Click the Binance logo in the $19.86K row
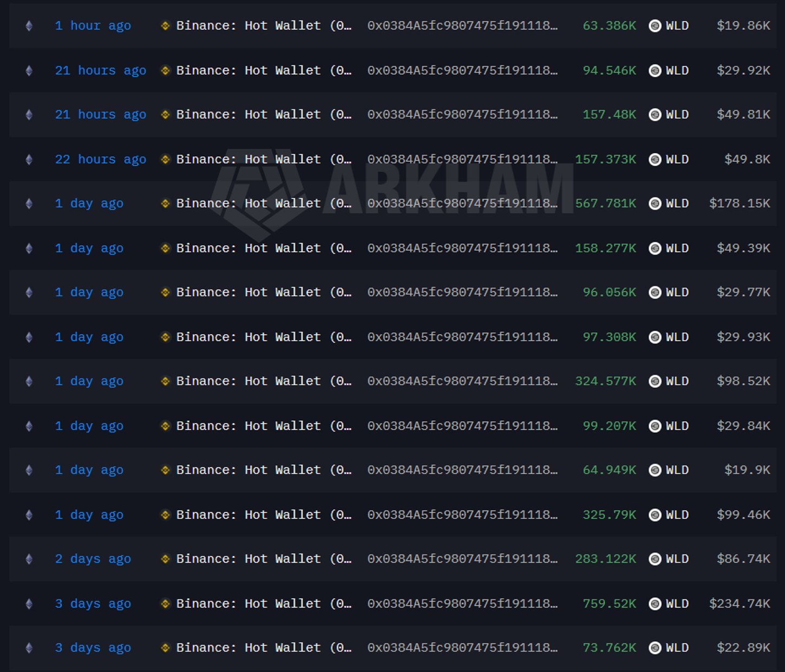 166,25
